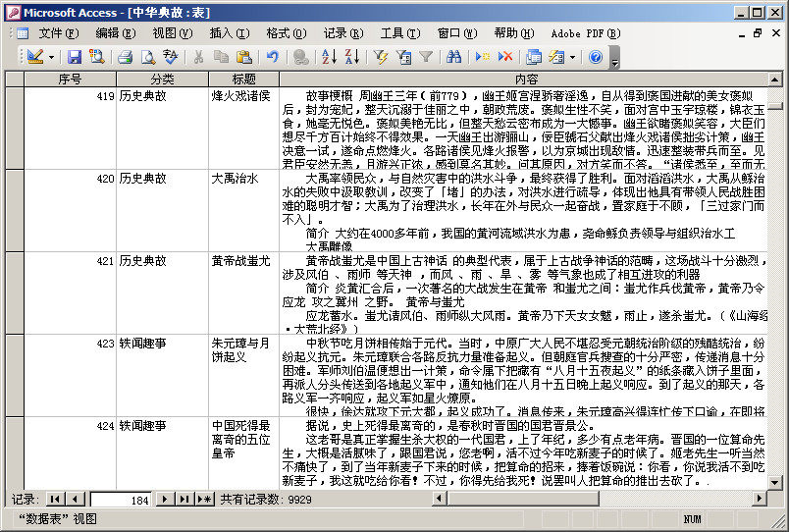Viewport: 789px width, 532px height.
Task: Sort records ascending A to Z
Action: 329,57
